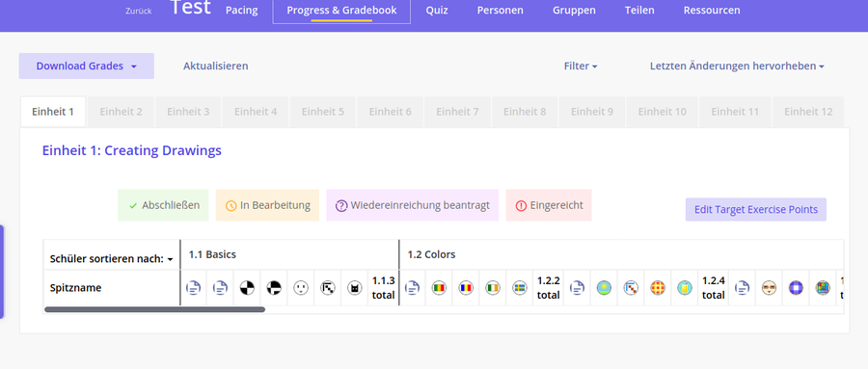The height and width of the screenshot is (369, 868).
Task: Open the red checkered pattern exercise icon
Action: coord(658,288)
